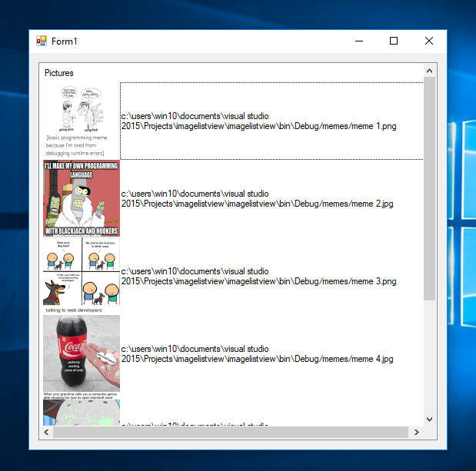Select the Bender programming language meme thumbnail
Image resolution: width=476 pixels, height=471 pixels.
pyautogui.click(x=82, y=198)
